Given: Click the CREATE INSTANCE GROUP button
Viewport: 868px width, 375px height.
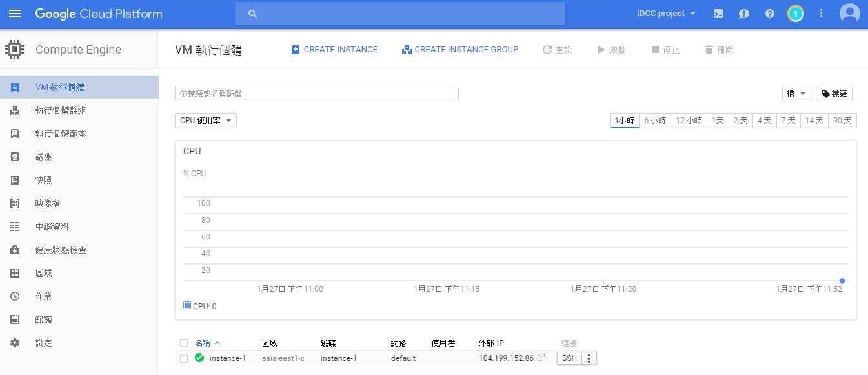Looking at the screenshot, I should point(460,50).
